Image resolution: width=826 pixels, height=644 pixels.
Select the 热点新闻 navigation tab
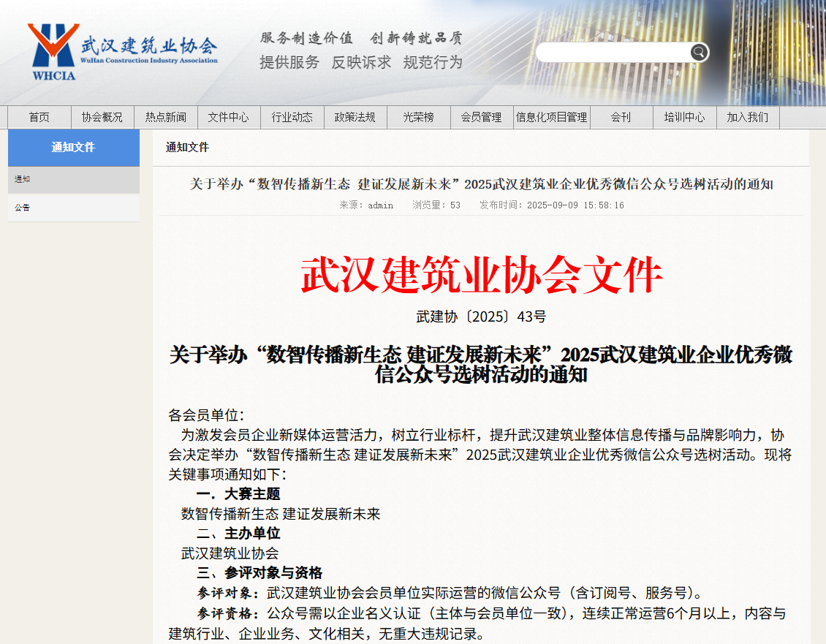point(166,117)
